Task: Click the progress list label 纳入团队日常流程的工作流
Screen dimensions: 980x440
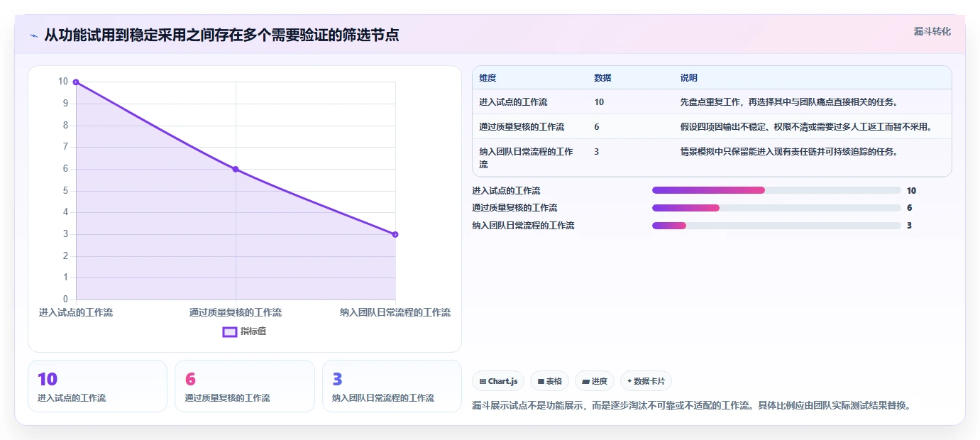Action: tap(523, 226)
